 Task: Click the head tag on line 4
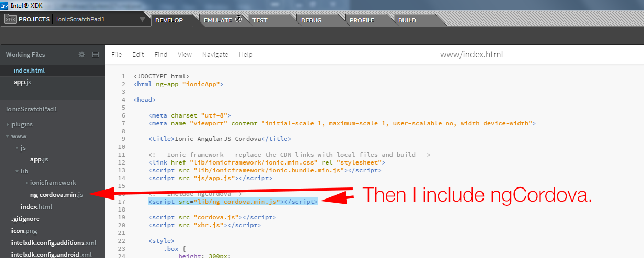click(x=144, y=100)
